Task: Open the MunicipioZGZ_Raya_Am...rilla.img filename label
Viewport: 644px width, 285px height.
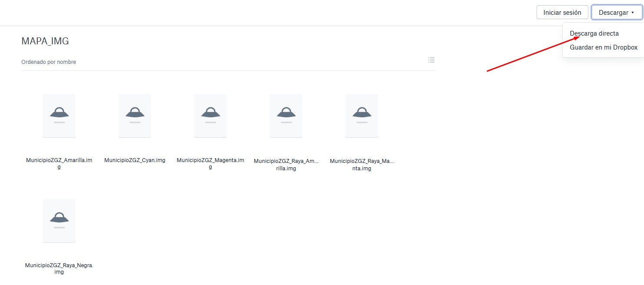Action: coord(286,165)
